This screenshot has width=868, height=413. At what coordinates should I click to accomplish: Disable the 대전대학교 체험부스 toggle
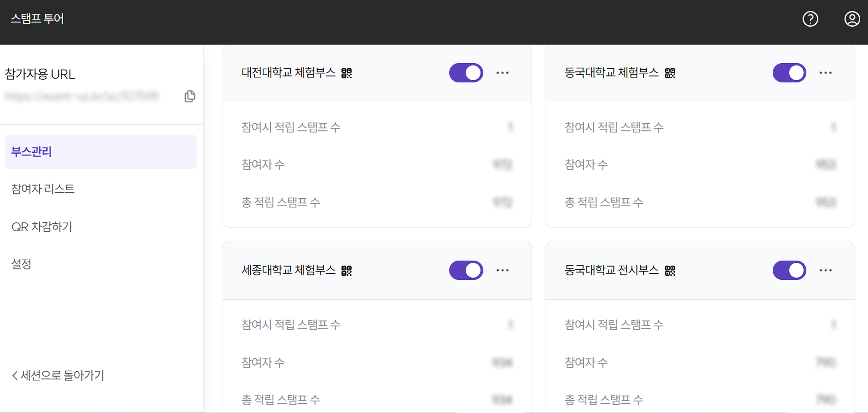tap(466, 72)
